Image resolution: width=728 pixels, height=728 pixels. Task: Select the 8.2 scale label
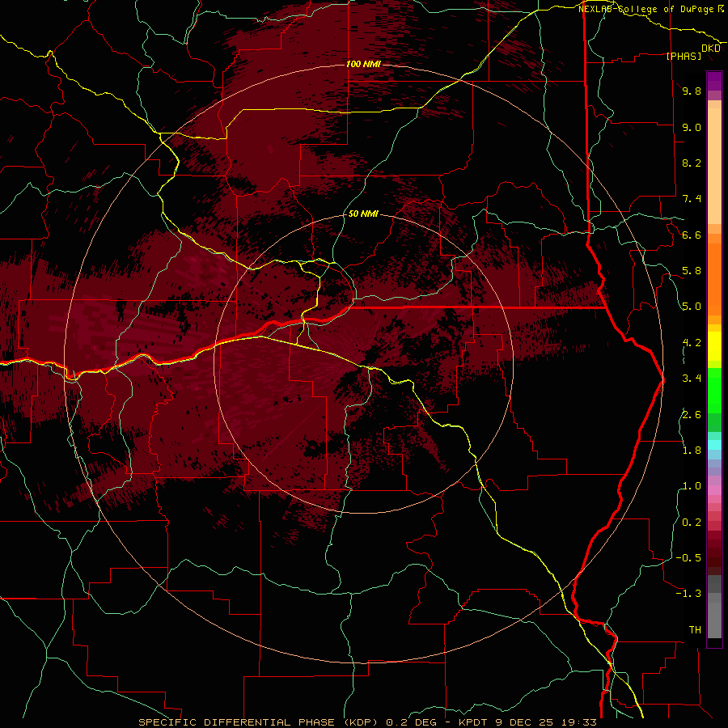tap(692, 163)
